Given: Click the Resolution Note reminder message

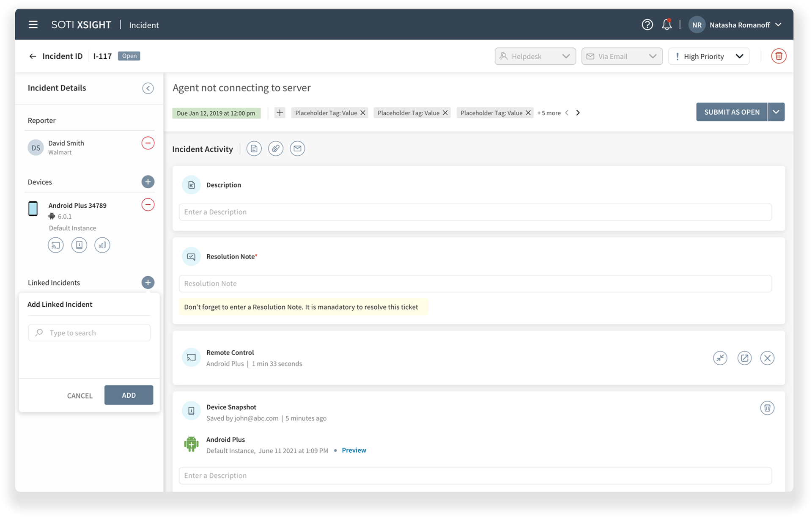Looking at the screenshot, I should tap(304, 307).
